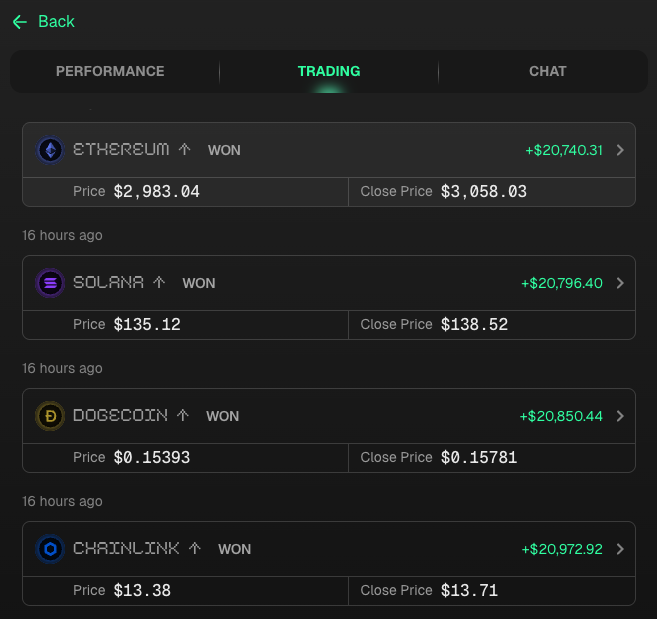Click Solana entry price $135.12

pos(147,324)
